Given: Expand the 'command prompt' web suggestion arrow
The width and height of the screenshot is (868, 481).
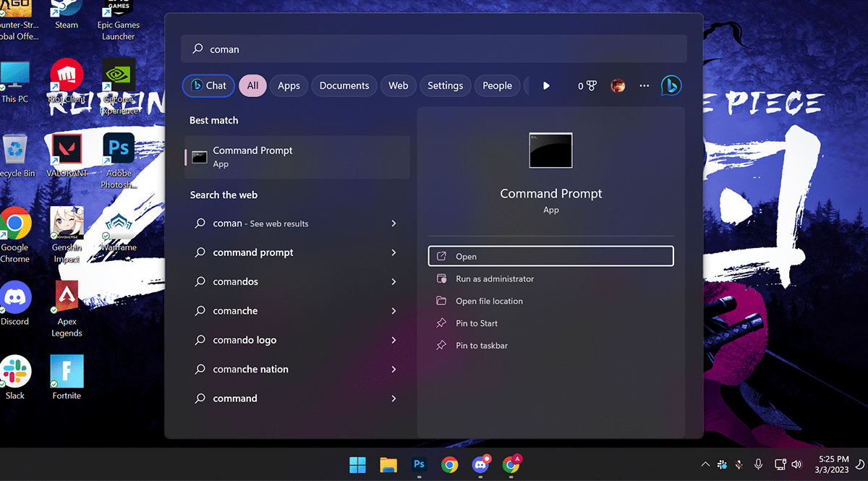Looking at the screenshot, I should [393, 252].
